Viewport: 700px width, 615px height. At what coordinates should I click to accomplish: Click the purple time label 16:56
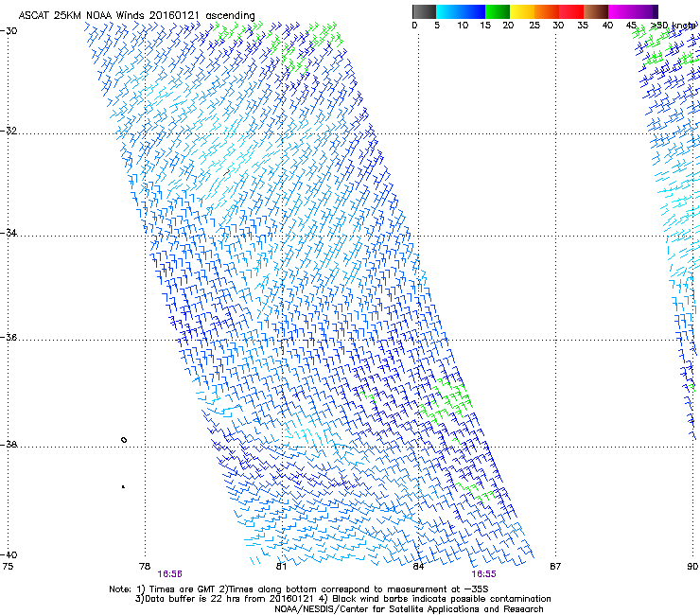(x=169, y=574)
